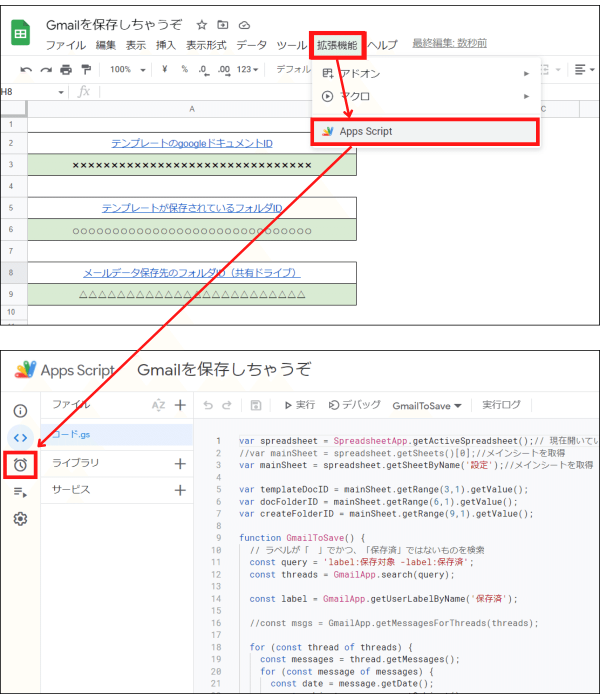Save project with floppy disk icon
The height and width of the screenshot is (700, 600).
pyautogui.click(x=256, y=405)
